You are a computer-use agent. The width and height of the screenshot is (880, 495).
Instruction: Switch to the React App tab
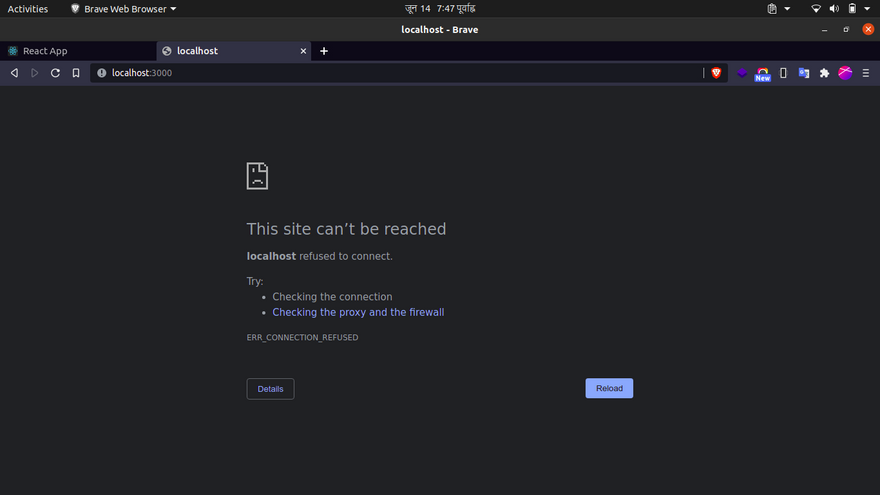pos(45,51)
